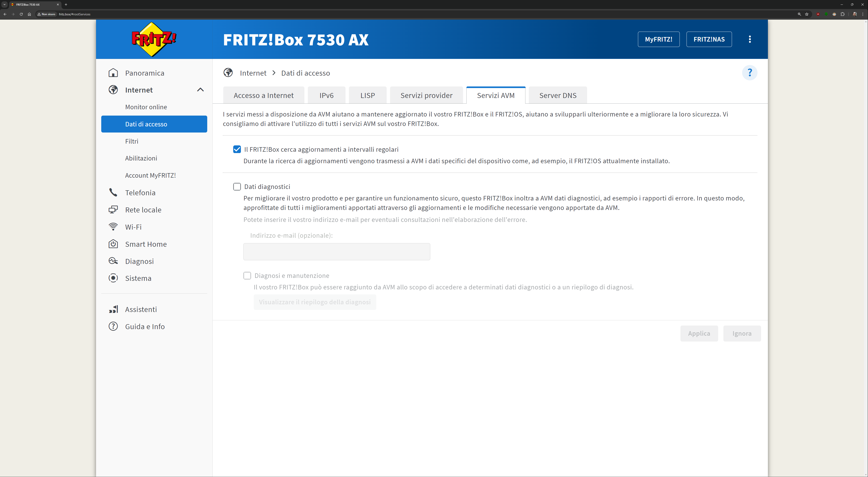The width and height of the screenshot is (868, 477).
Task: Click the Rete locale network icon
Action: click(x=113, y=210)
